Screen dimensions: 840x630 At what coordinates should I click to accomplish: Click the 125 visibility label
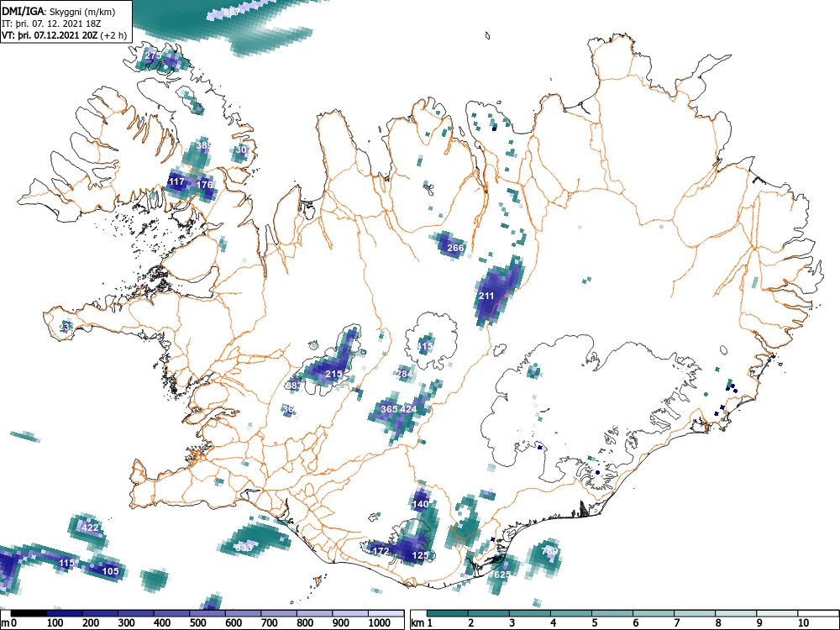421,555
